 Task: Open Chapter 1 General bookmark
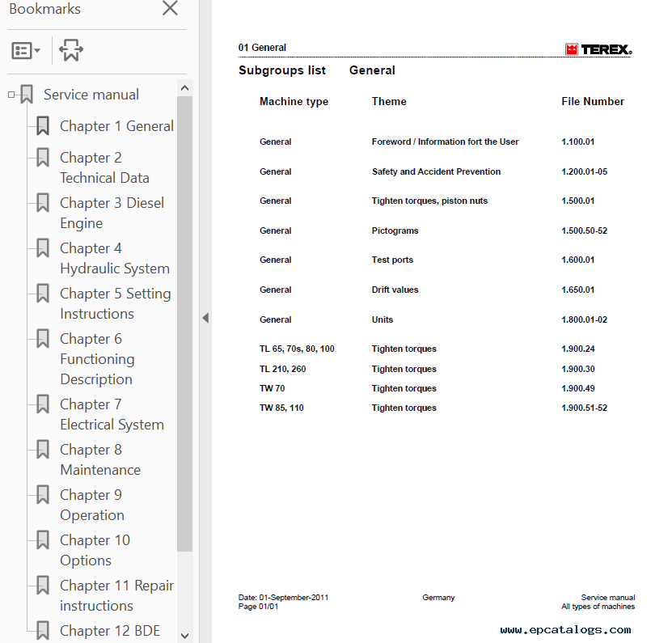pos(116,126)
